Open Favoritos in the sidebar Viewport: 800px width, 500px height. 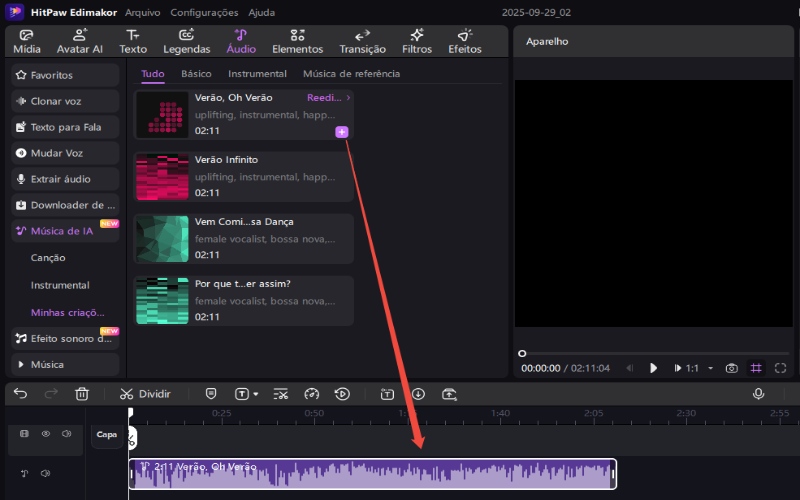click(65, 75)
